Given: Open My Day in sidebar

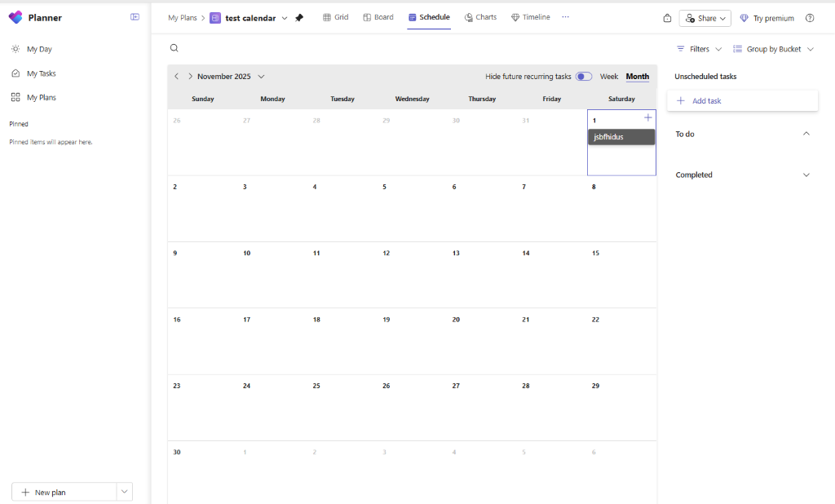Looking at the screenshot, I should pyautogui.click(x=39, y=49).
